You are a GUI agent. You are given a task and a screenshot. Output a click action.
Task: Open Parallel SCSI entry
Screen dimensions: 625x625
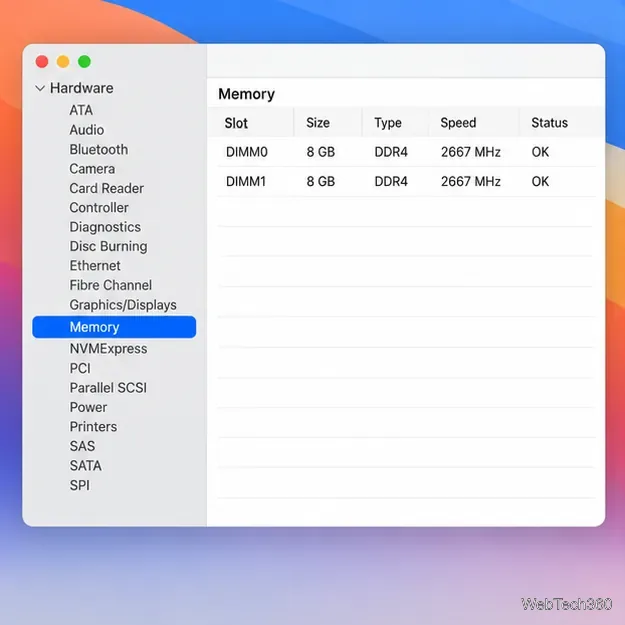pyautogui.click(x=108, y=388)
